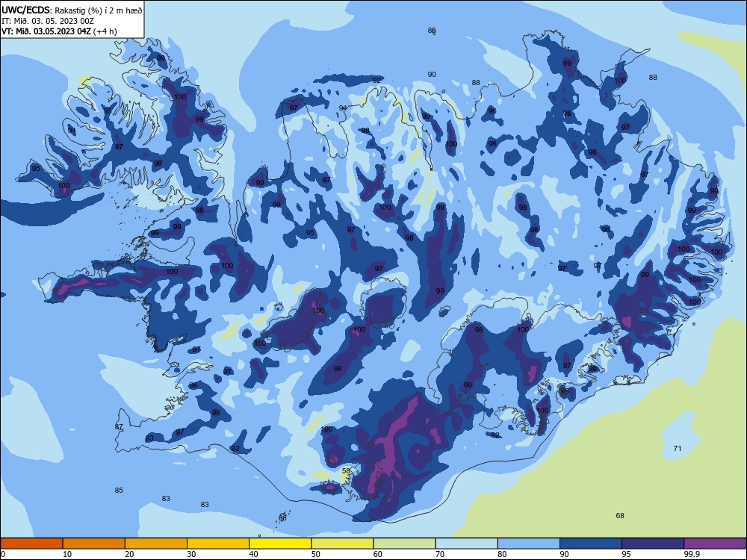Click the 10–20 orange legend swatch

[x=94, y=544]
